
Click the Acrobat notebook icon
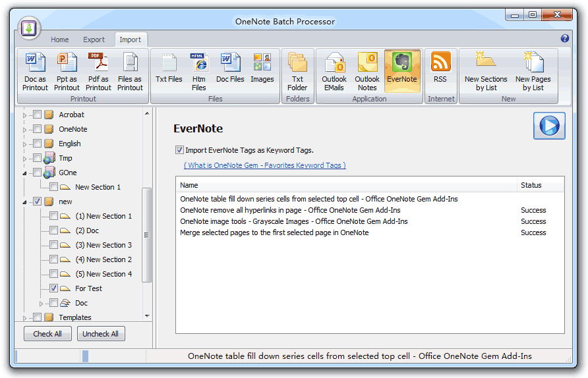tap(49, 115)
